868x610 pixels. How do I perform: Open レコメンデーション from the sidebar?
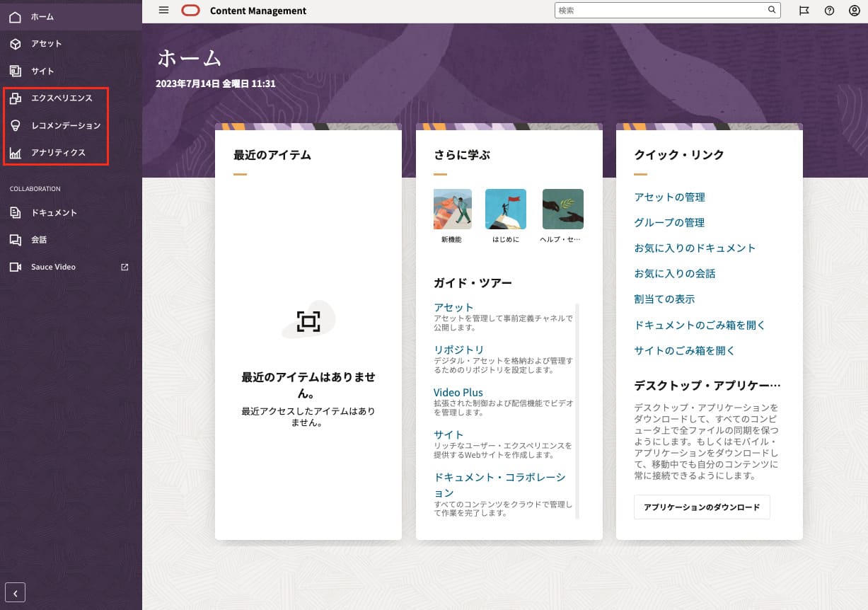click(x=66, y=125)
